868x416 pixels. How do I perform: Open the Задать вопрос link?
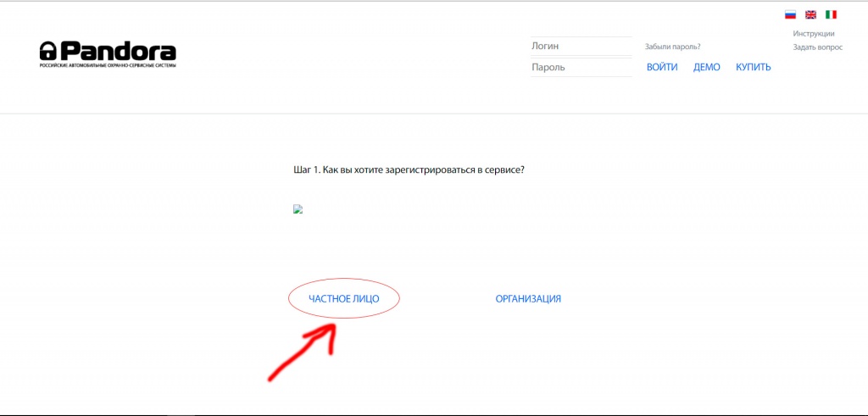(817, 47)
